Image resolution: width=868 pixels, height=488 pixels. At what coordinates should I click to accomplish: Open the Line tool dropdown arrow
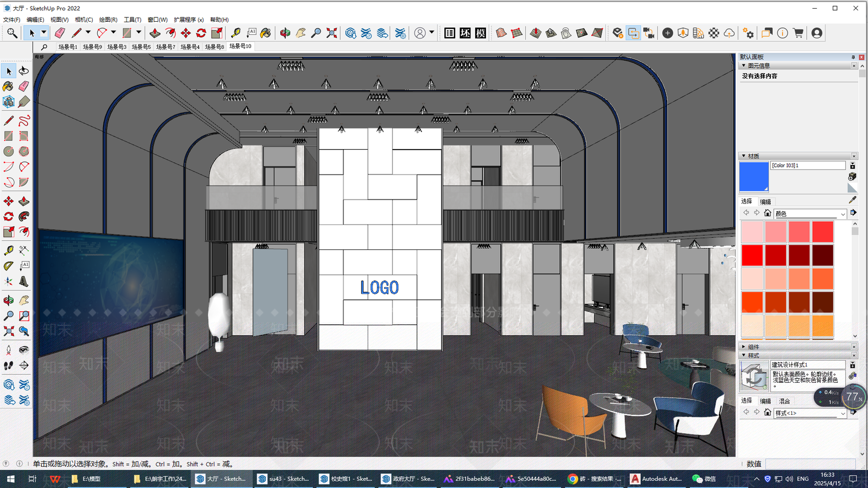coord(88,33)
